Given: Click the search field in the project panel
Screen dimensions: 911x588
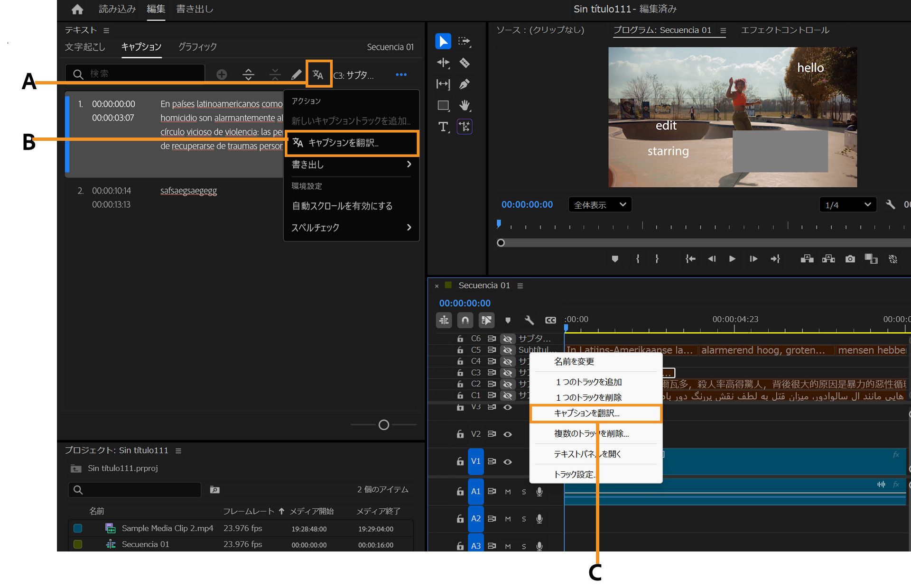Looking at the screenshot, I should point(134,489).
